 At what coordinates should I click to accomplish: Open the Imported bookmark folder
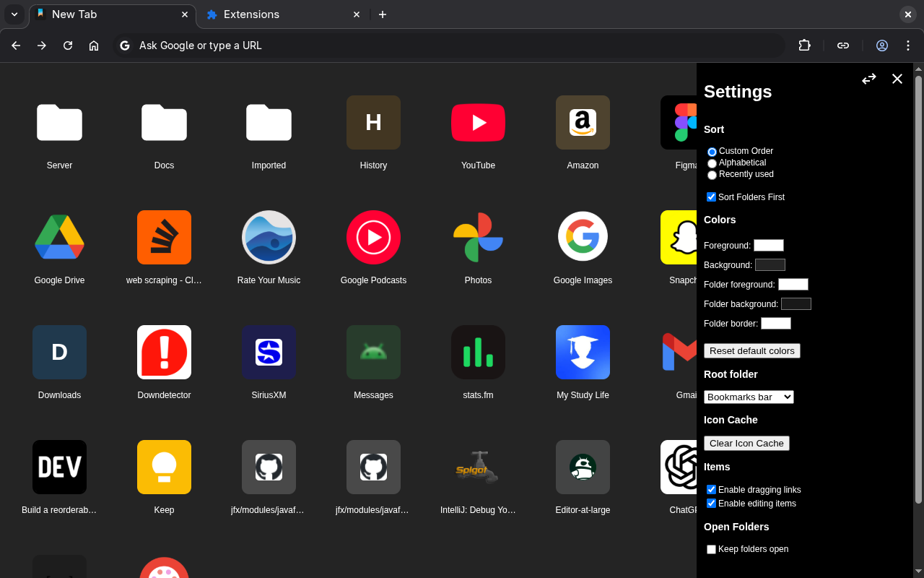click(x=269, y=123)
